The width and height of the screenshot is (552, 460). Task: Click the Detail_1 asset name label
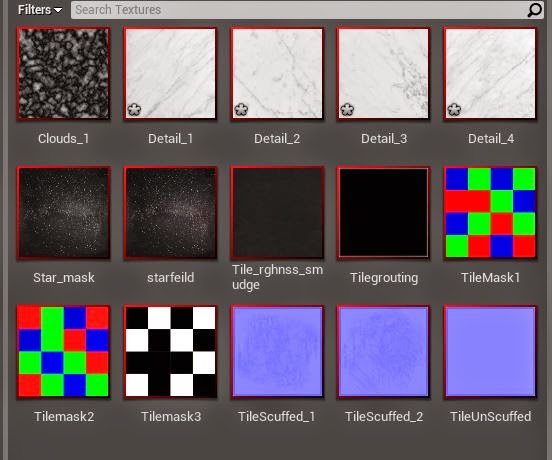[170, 139]
